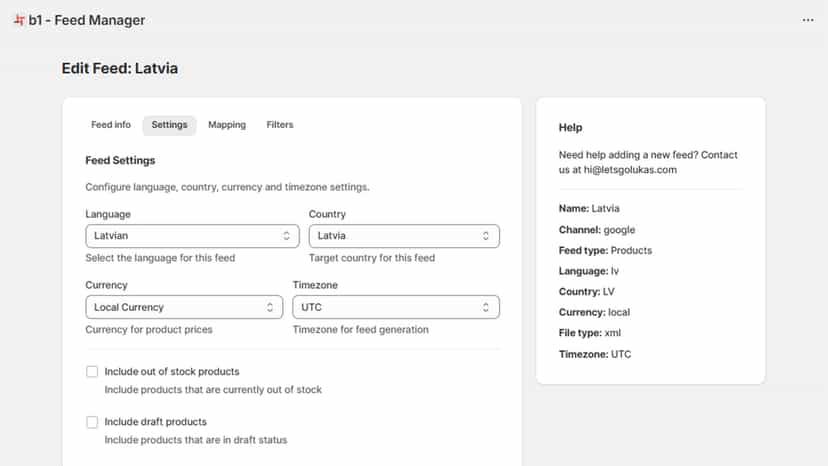
Task: Click the hi@letsgolukas.com contact email
Action: click(629, 170)
